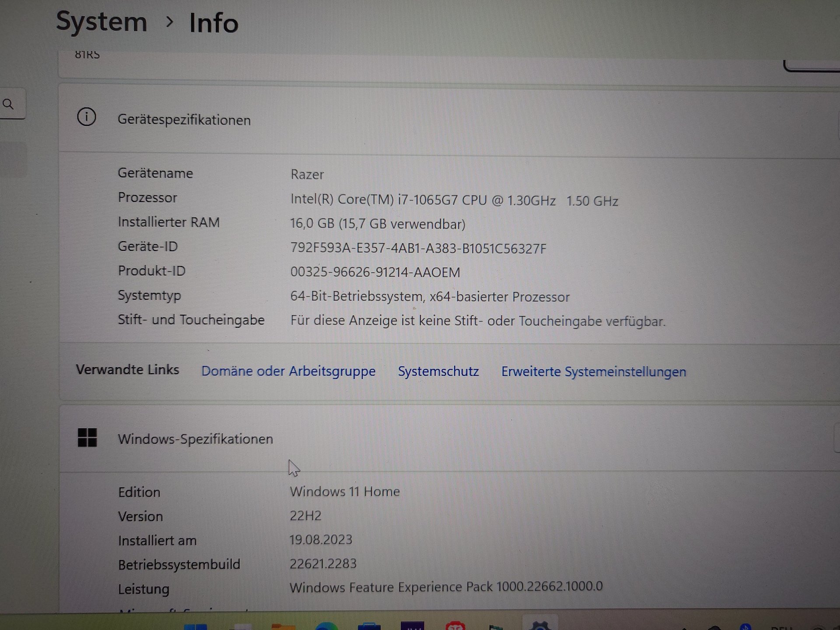Click the Stift- und Toucheingabe label

point(191,320)
